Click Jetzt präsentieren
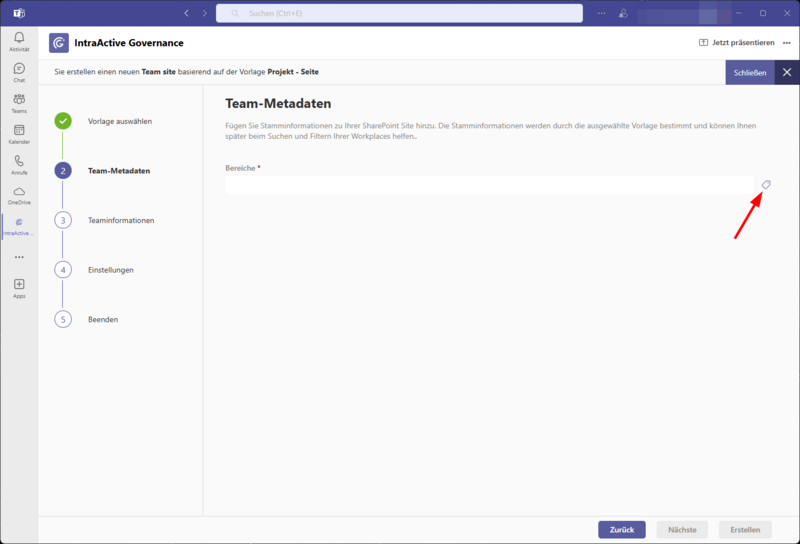This screenshot has width=800, height=544. [x=736, y=43]
